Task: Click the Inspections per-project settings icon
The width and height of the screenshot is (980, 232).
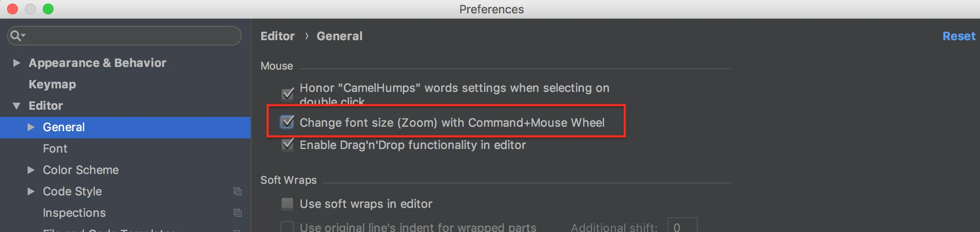Action: pos(238,213)
